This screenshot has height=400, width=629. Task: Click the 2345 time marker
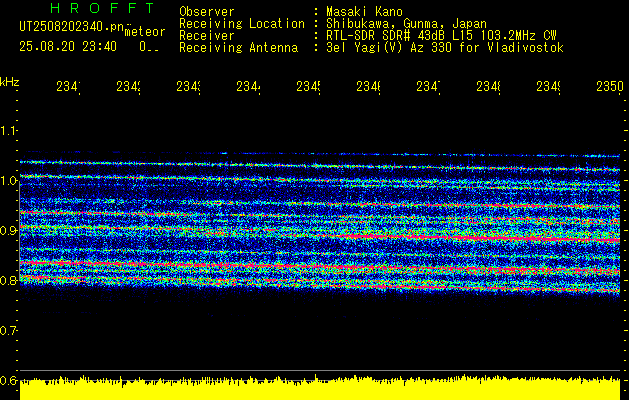[308, 87]
